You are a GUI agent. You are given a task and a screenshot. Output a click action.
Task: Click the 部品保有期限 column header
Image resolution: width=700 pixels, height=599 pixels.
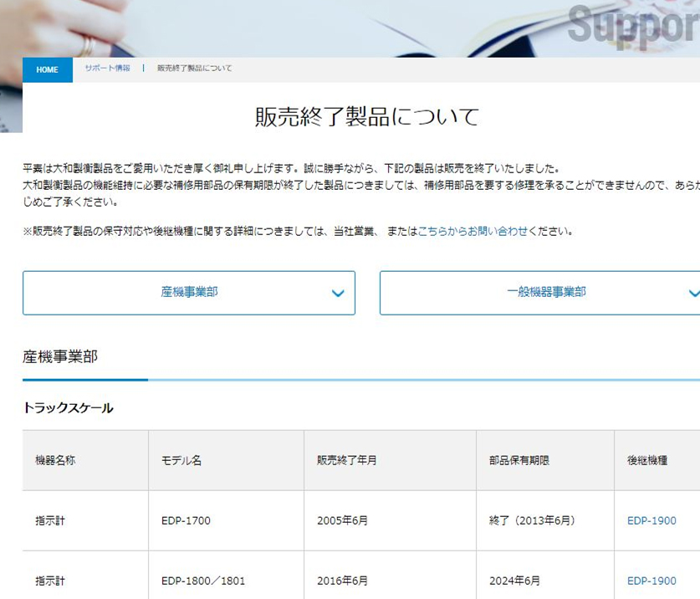tap(519, 460)
